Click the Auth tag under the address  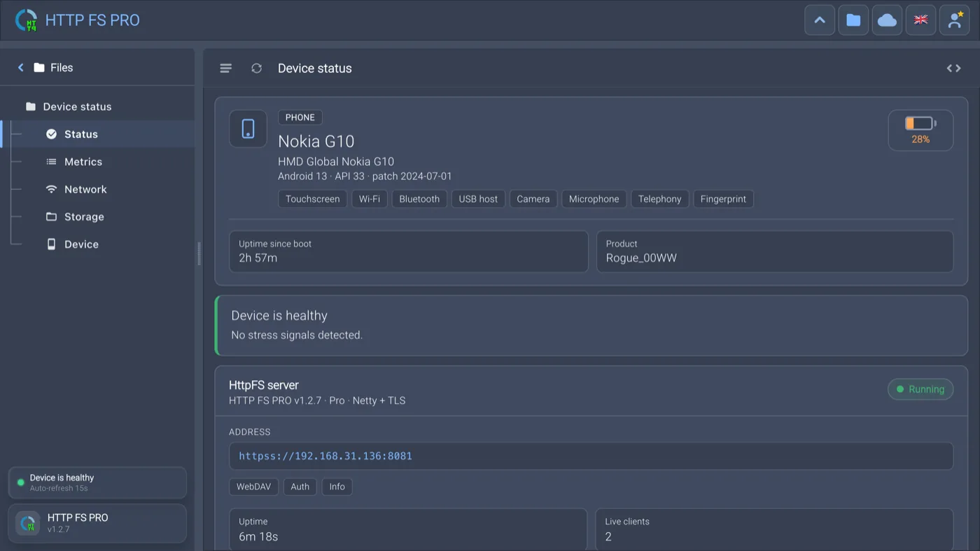pyautogui.click(x=300, y=487)
